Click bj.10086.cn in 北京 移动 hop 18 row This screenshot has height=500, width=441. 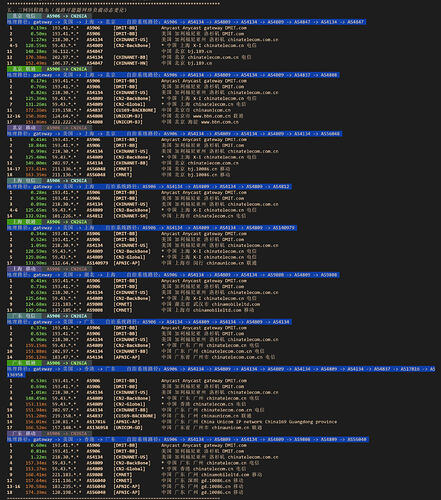[200, 175]
